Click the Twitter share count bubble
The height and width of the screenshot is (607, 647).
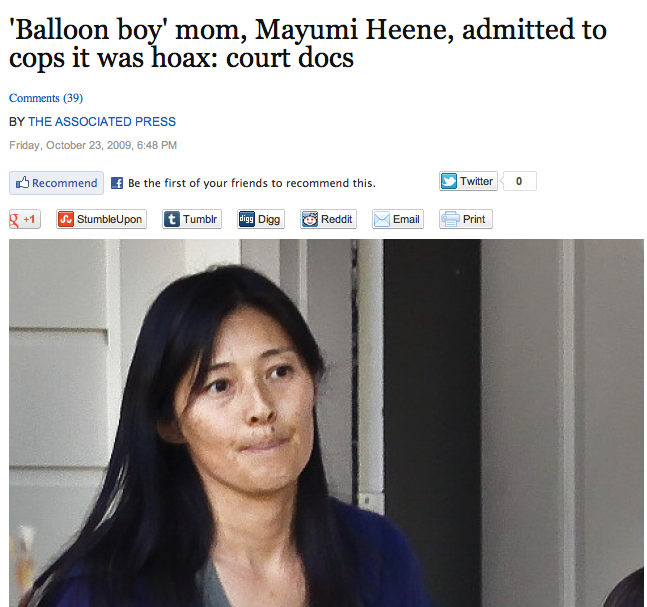point(519,181)
